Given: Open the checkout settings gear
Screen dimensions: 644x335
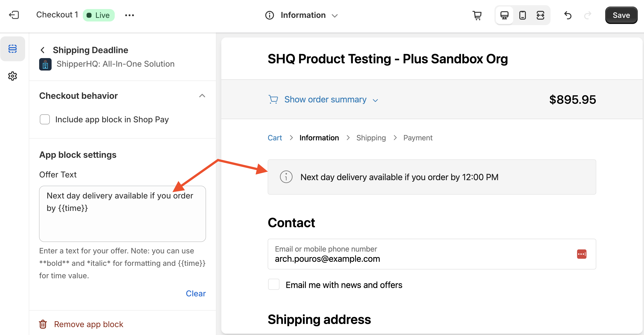Looking at the screenshot, I should [12, 76].
